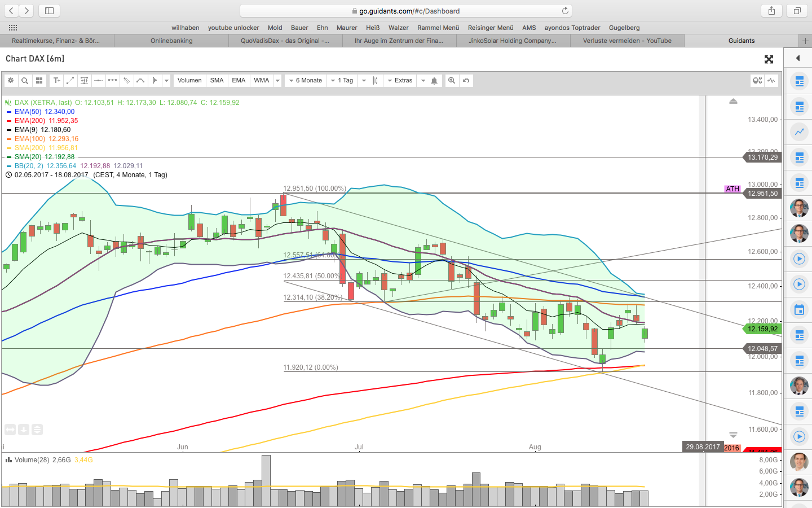Toggle the candlestick chart type button
Image resolution: width=812 pixels, height=508 pixels.
tap(375, 81)
